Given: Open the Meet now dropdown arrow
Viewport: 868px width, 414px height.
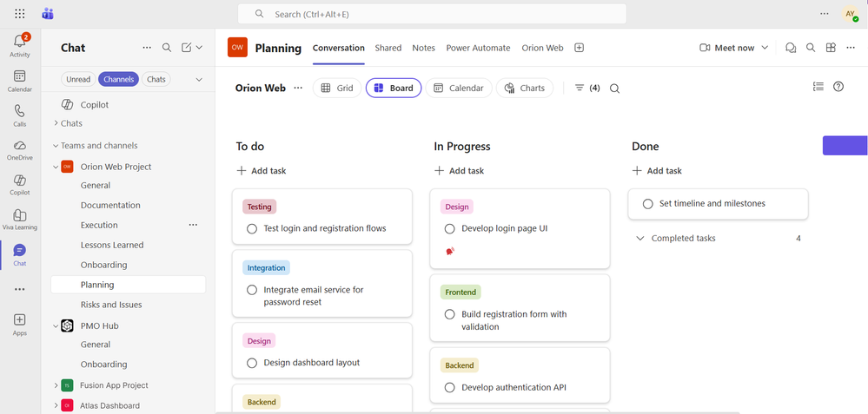Looking at the screenshot, I should coord(765,48).
